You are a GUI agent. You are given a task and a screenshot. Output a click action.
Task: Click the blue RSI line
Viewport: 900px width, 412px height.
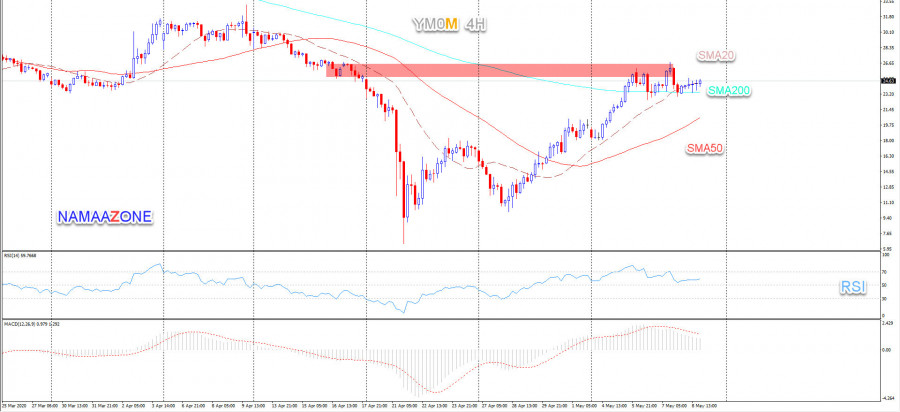click(300, 289)
